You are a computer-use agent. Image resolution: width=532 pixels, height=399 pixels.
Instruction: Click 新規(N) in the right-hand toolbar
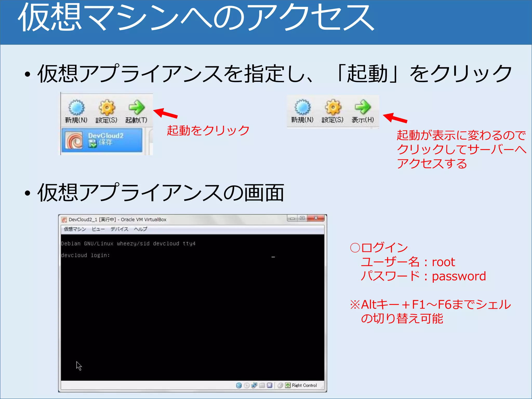click(x=302, y=111)
